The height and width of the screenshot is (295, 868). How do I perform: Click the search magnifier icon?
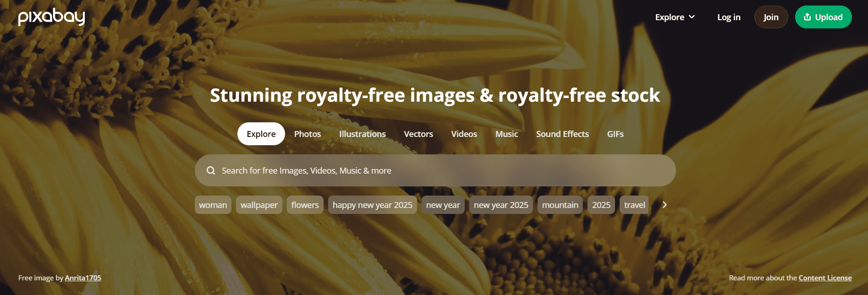(x=211, y=170)
